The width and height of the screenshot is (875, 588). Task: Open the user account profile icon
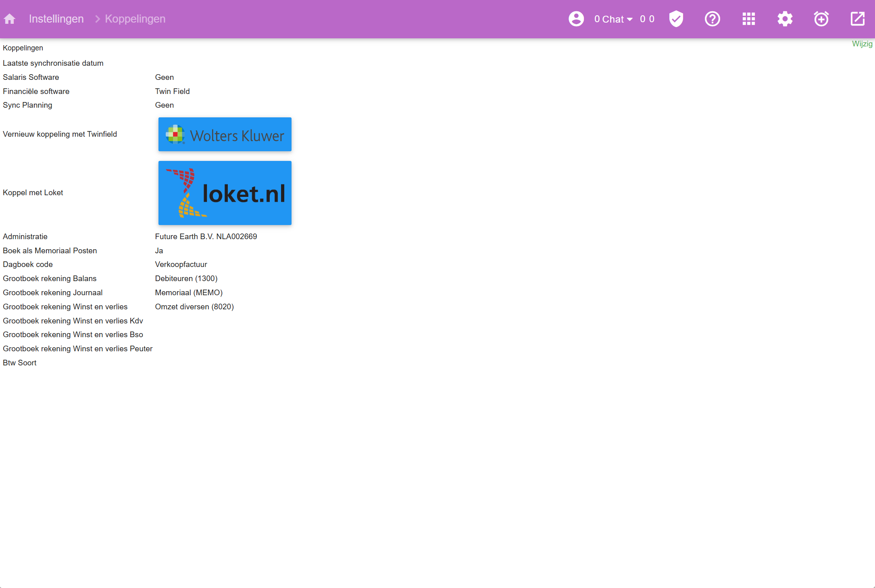tap(576, 19)
